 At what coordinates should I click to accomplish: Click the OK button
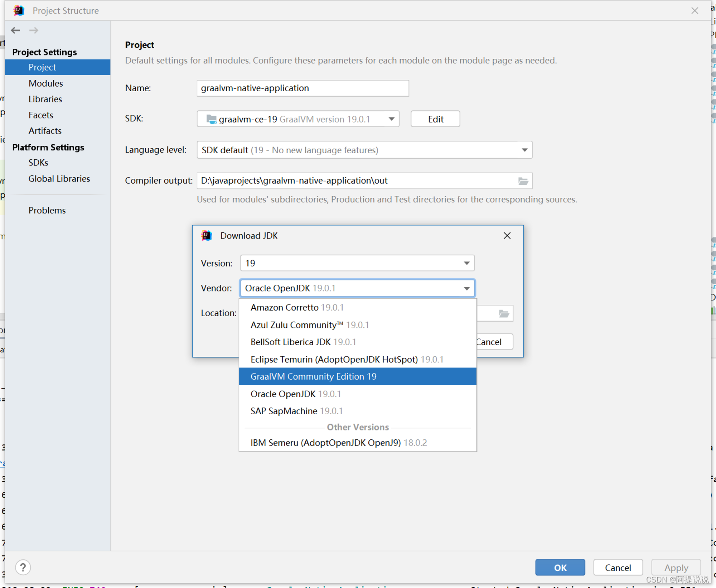coord(560,568)
